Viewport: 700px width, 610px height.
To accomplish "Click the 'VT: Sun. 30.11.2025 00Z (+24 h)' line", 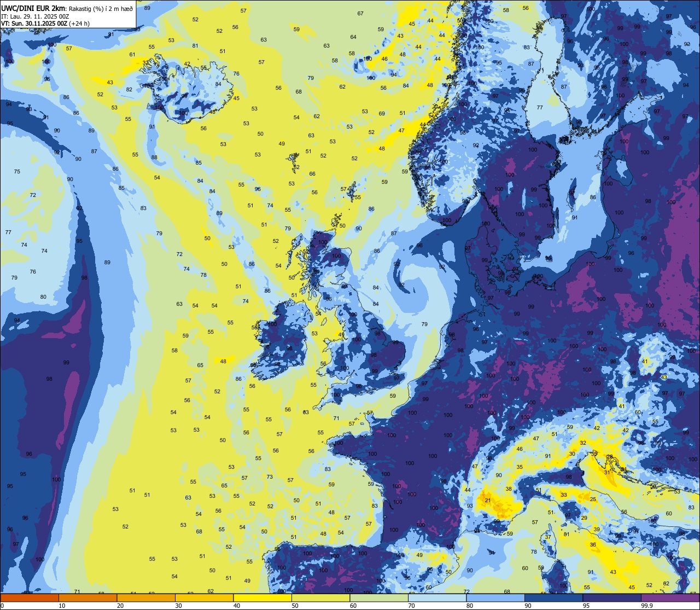I will coord(45,24).
